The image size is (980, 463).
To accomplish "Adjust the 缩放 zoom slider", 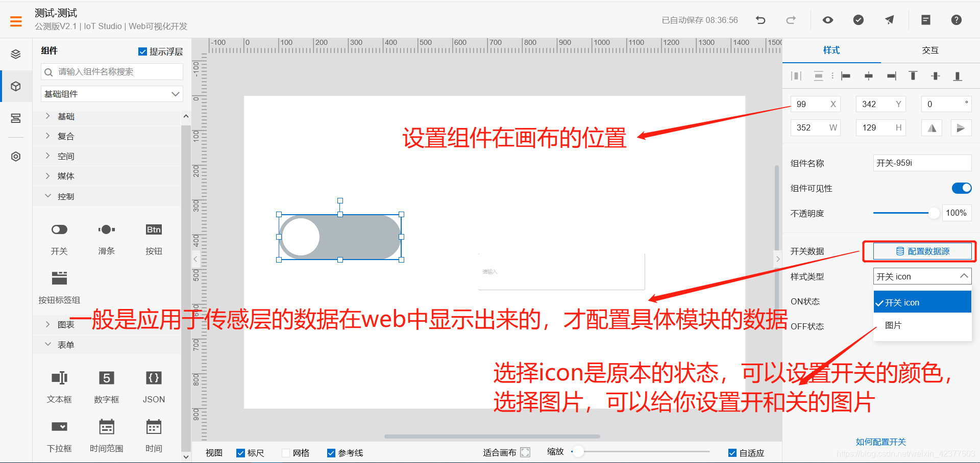I will click(x=578, y=451).
